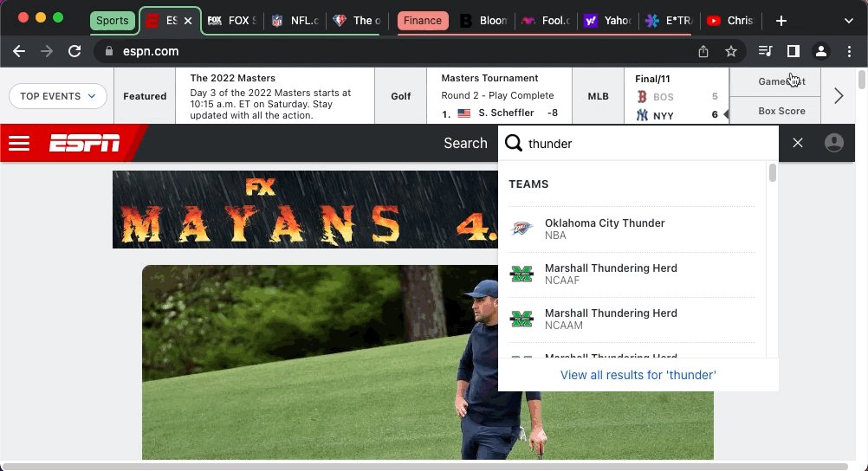Switch to the NFL.com tab
868x471 pixels.
pos(295,21)
